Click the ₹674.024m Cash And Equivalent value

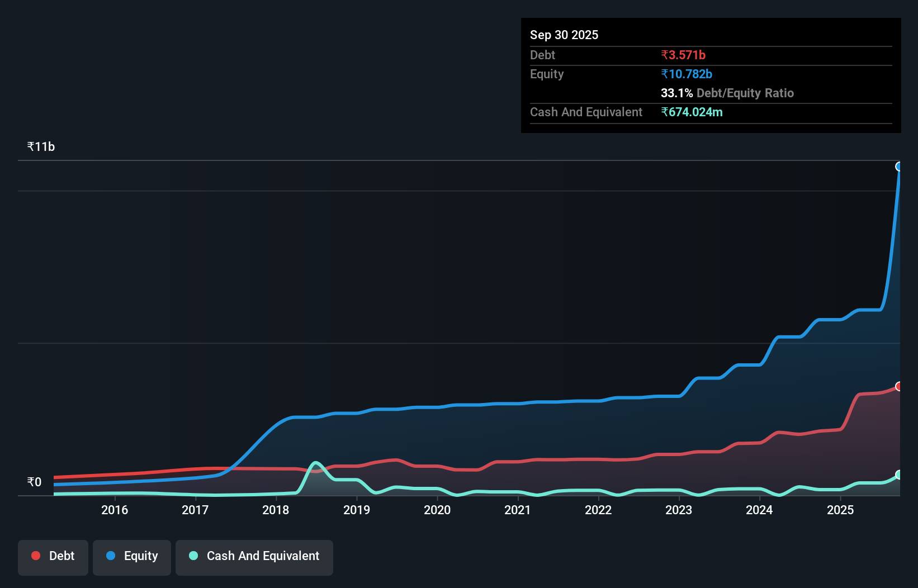(692, 112)
